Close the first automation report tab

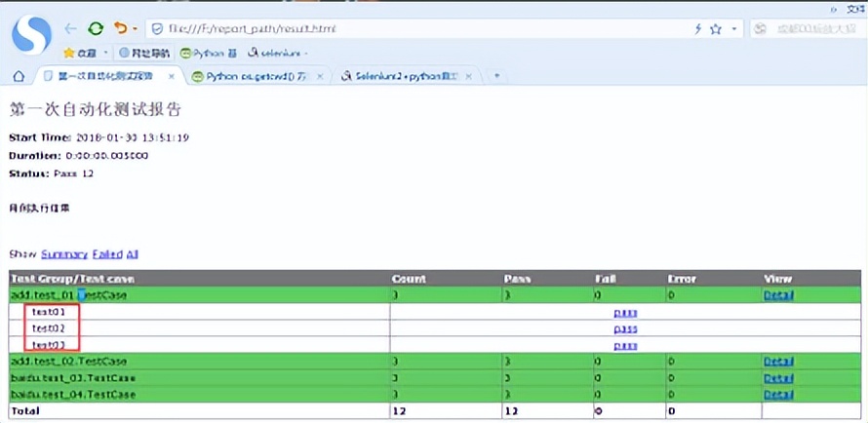tap(172, 76)
